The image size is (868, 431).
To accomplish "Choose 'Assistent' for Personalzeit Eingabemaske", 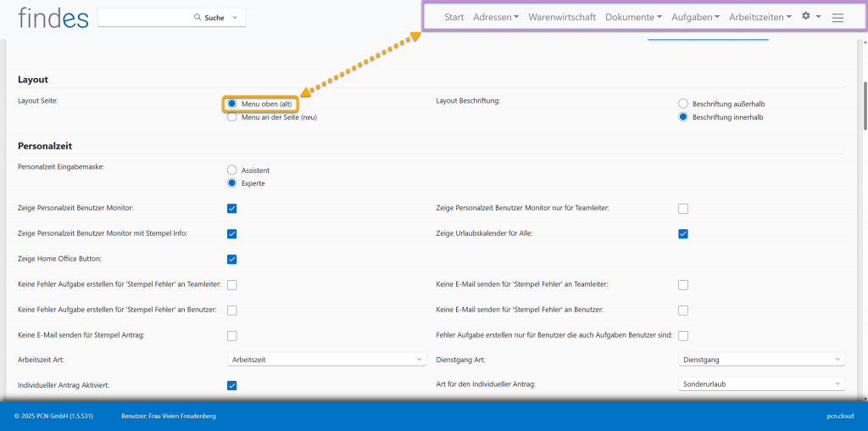I will click(232, 170).
